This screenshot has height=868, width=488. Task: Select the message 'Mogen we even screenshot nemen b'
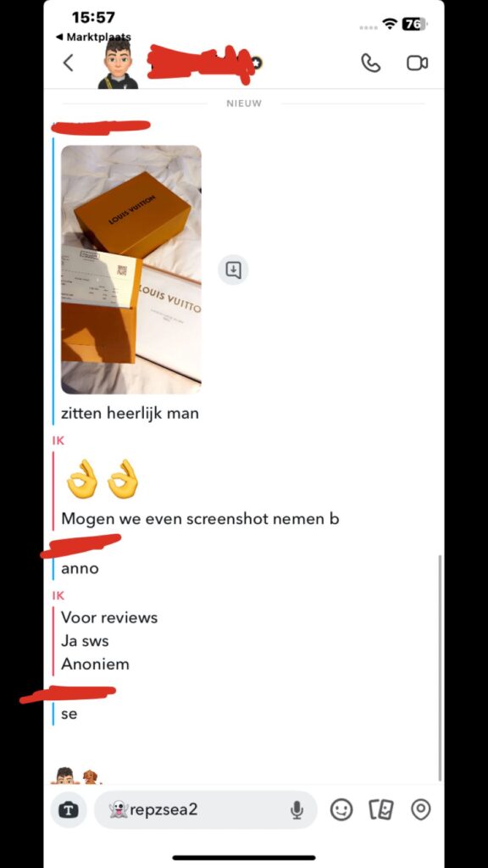click(x=200, y=519)
